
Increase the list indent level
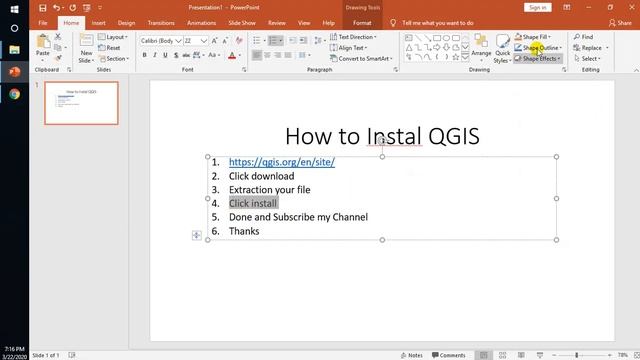(x=303, y=40)
